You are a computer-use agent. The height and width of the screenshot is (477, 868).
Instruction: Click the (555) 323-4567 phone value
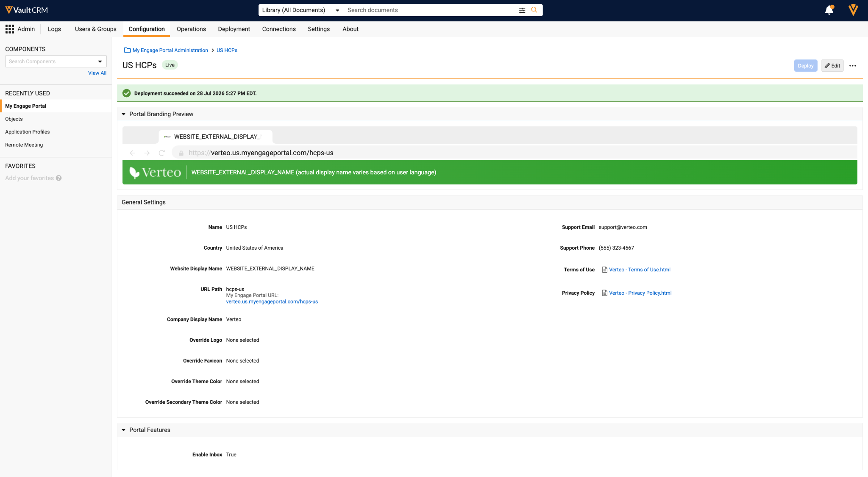(x=616, y=248)
